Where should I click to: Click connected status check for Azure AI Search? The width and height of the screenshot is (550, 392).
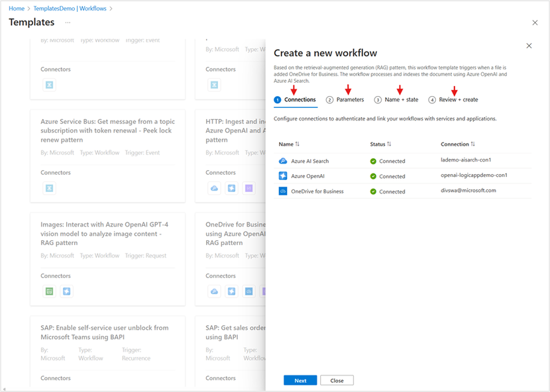point(373,162)
